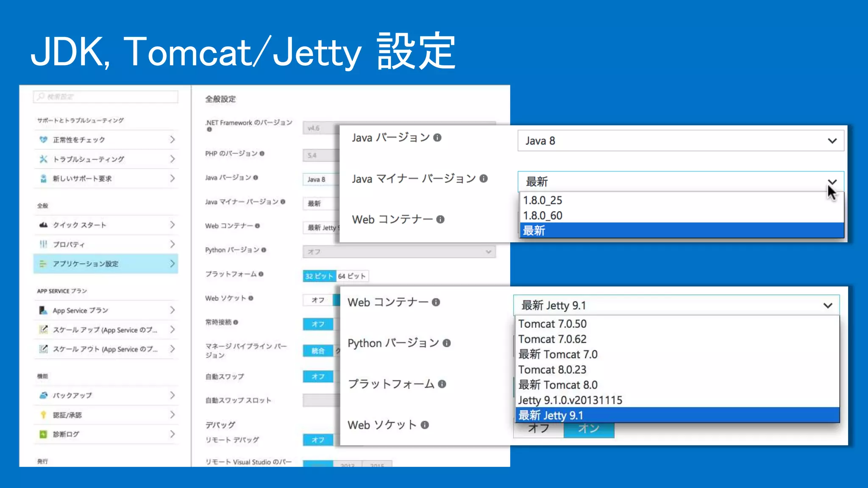Click the Quick Start cloud icon

tap(43, 225)
